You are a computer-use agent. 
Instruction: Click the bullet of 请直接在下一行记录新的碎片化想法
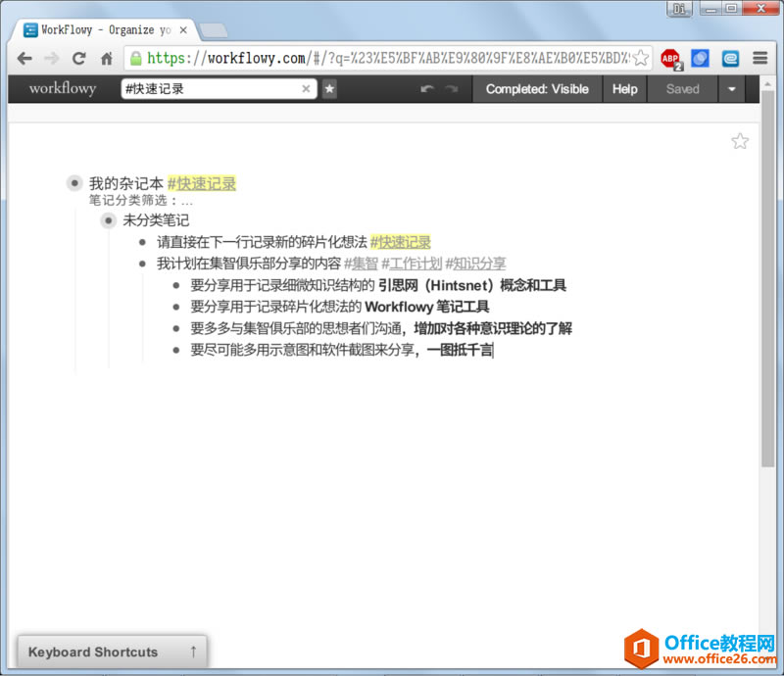(142, 242)
